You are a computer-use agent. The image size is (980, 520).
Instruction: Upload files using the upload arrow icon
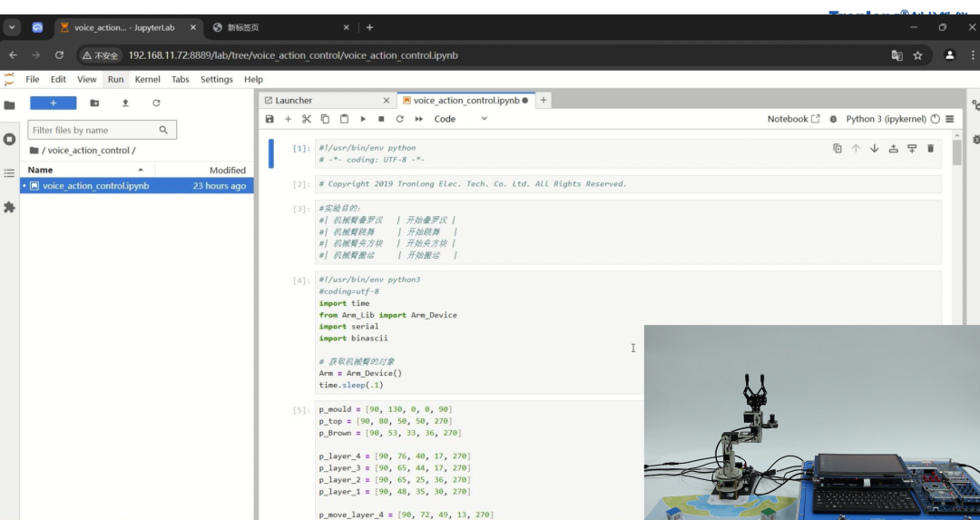click(x=125, y=103)
